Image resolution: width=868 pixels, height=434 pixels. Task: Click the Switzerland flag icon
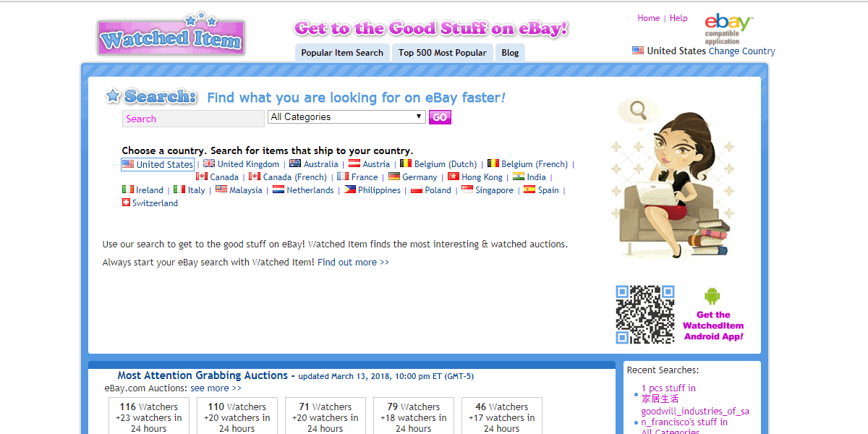(126, 203)
